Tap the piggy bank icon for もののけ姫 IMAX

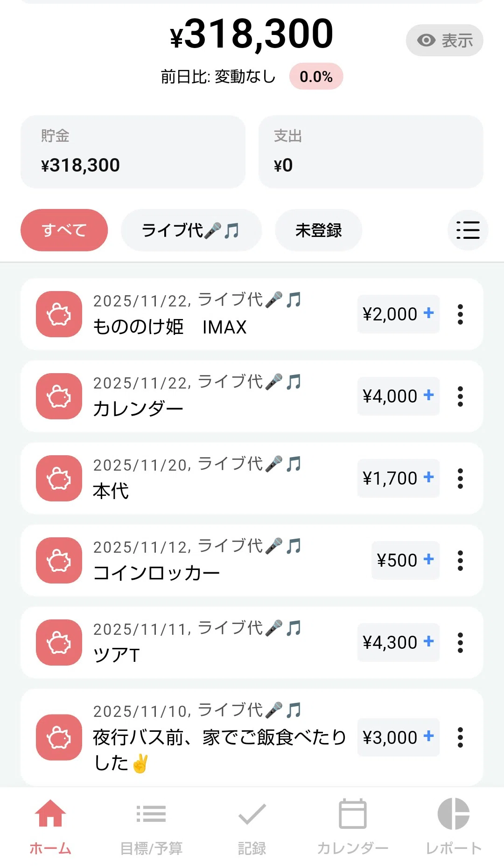59,314
